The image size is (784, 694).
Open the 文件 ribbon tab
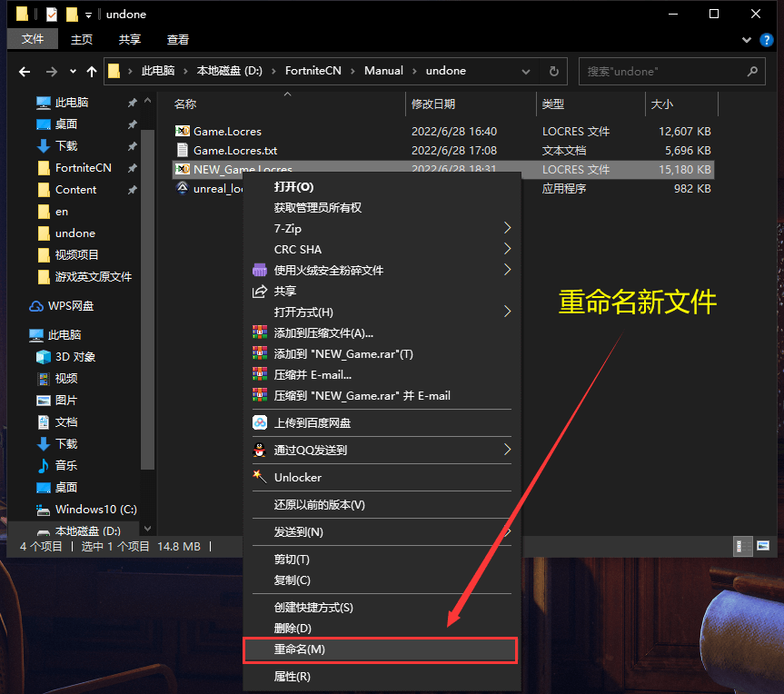click(33, 39)
